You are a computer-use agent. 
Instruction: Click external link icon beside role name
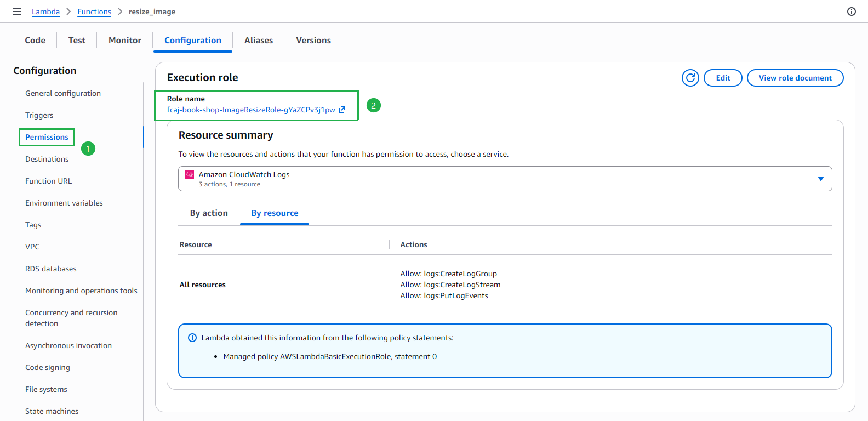tap(342, 110)
